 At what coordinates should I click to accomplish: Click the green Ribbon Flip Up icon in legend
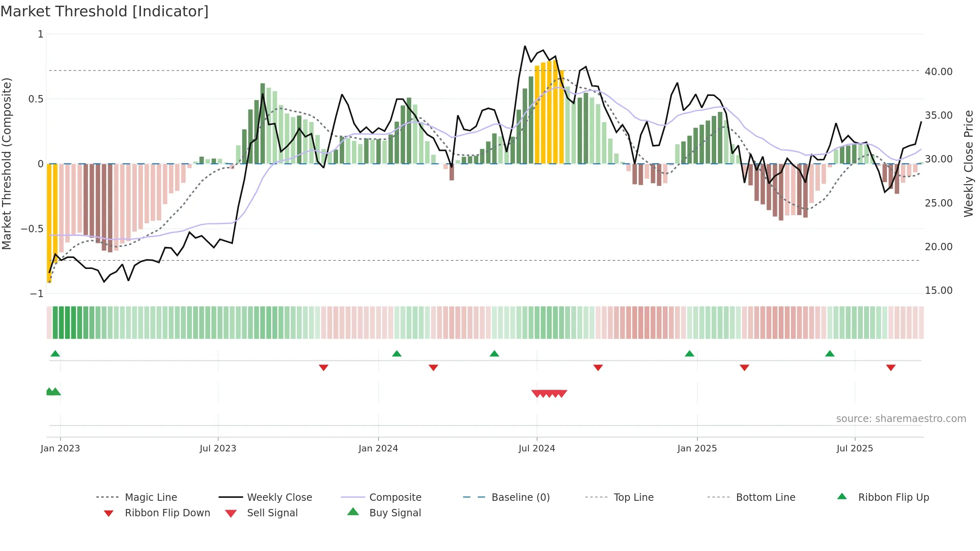(x=842, y=496)
